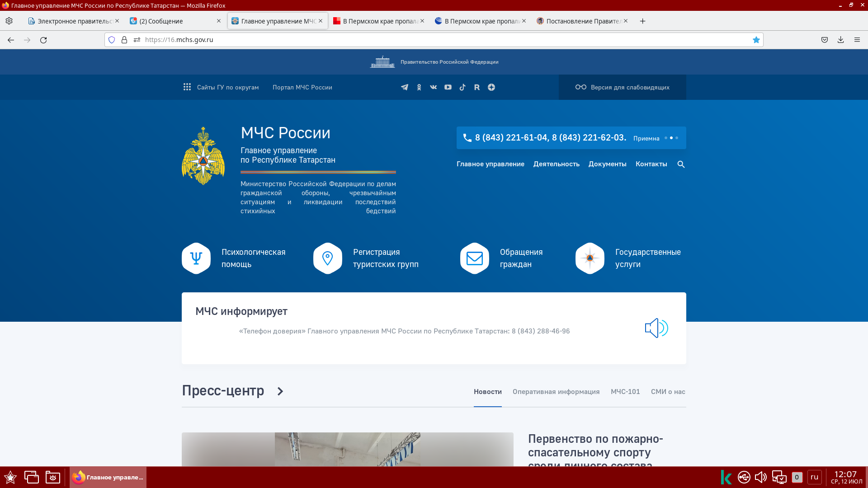Reload the page with refresh button
868x488 pixels.
43,40
